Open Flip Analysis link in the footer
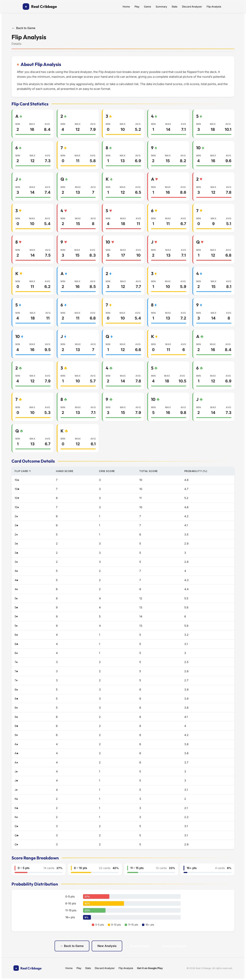The height and width of the screenshot is (980, 246). point(126,968)
